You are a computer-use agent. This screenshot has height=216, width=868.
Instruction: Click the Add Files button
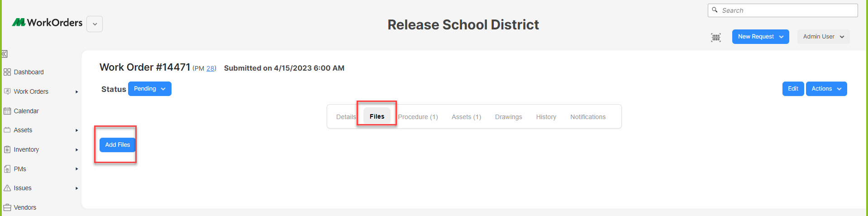click(x=118, y=145)
